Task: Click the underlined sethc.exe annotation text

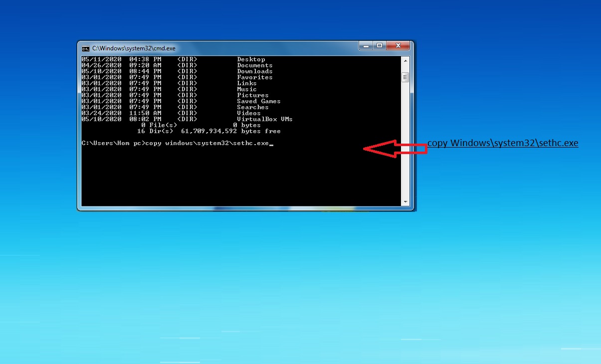Action: tap(503, 143)
